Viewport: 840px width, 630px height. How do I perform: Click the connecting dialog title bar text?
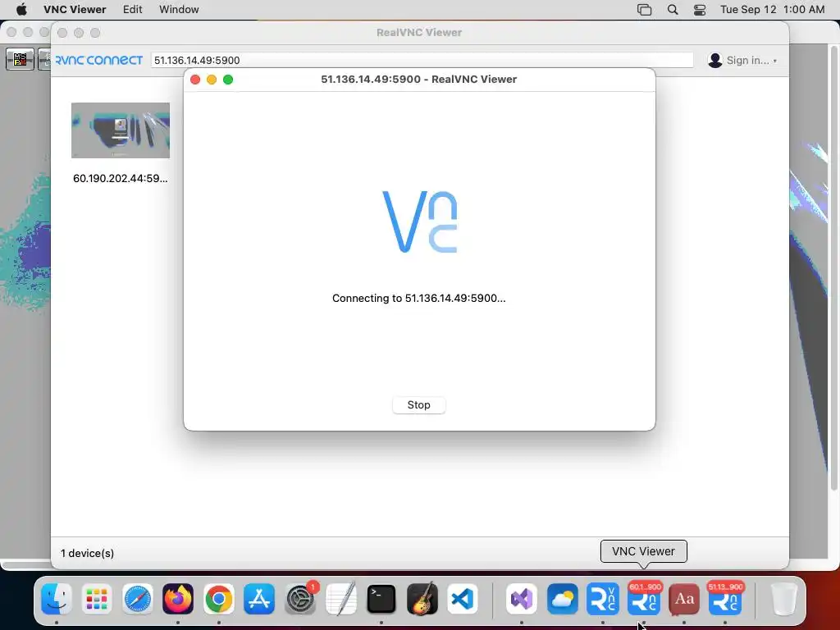tap(419, 80)
